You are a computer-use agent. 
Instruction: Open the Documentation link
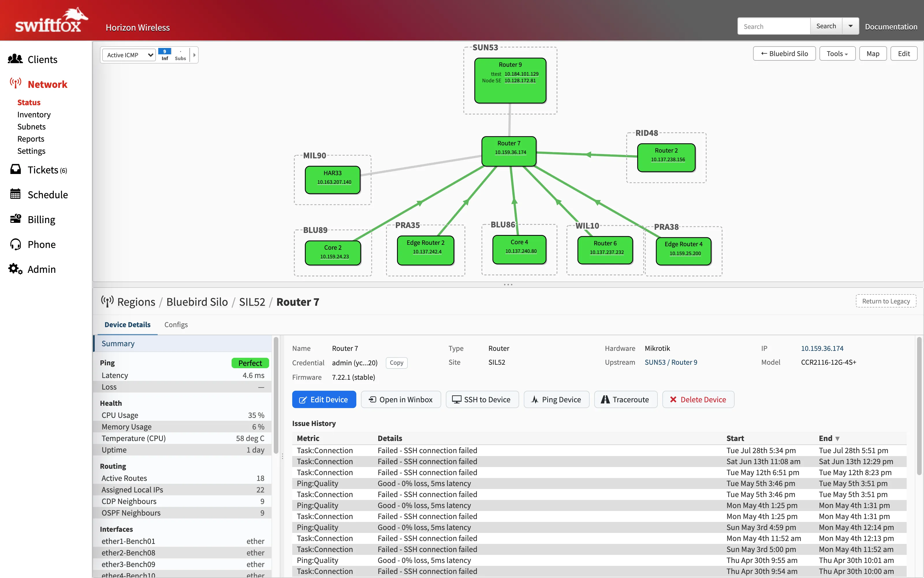coord(891,26)
